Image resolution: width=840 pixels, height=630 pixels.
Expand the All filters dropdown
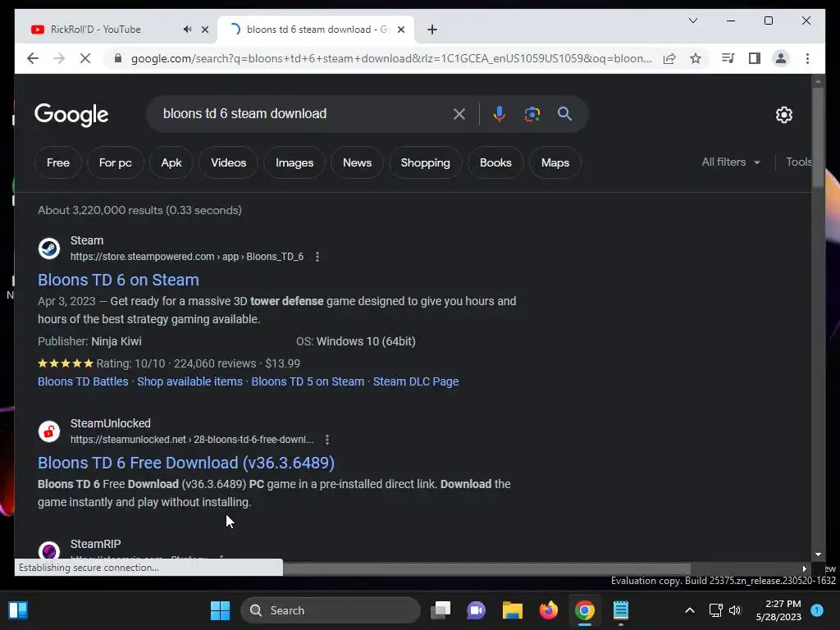click(731, 162)
